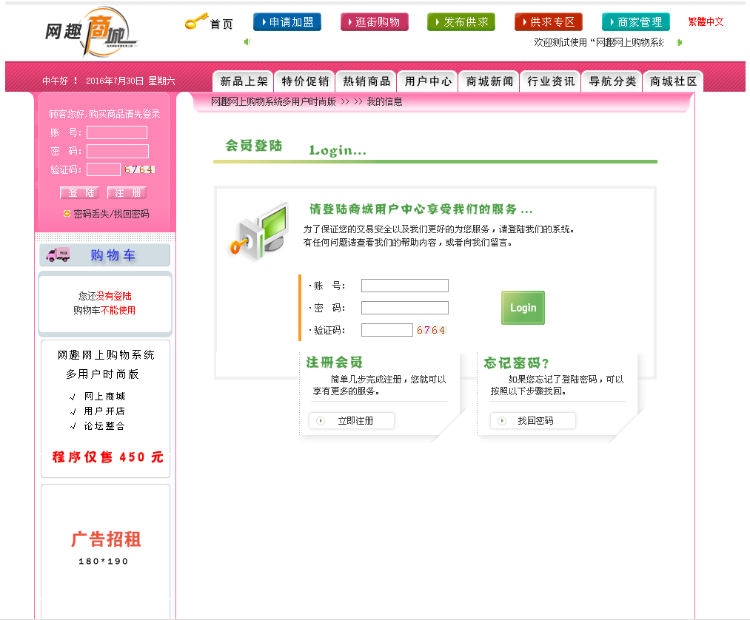Click the green right arrow after the welcome marquee
Viewport: 750px width, 620px height.
(x=679, y=43)
